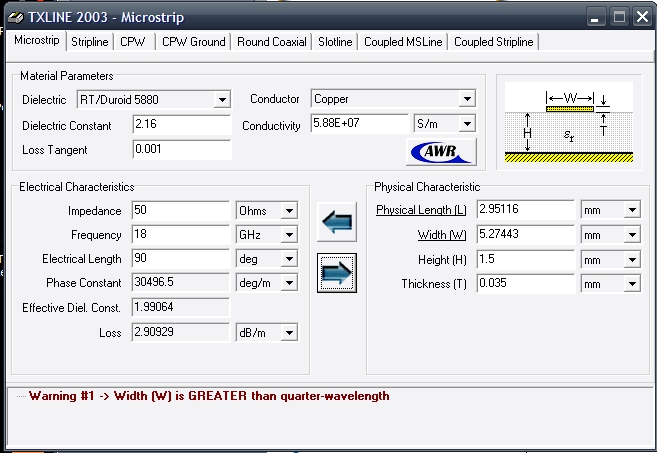
Task: Click the left arrow synthesize button
Action: [x=336, y=224]
